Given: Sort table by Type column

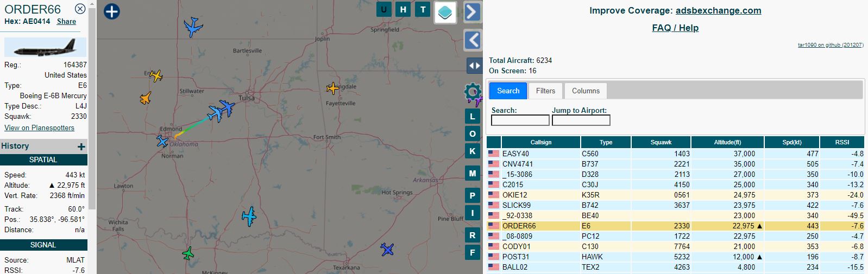Looking at the screenshot, I should pyautogui.click(x=606, y=142).
